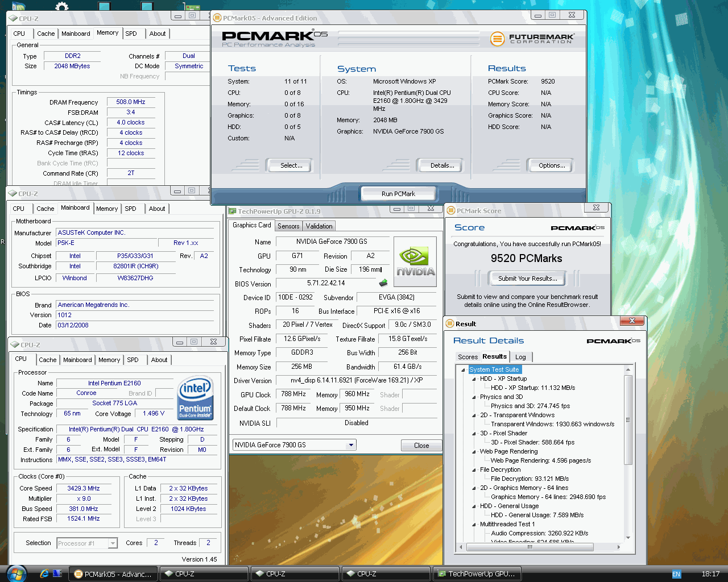Collapse the 3D - Pixel Shader node
728x582 pixels.
[x=474, y=433]
